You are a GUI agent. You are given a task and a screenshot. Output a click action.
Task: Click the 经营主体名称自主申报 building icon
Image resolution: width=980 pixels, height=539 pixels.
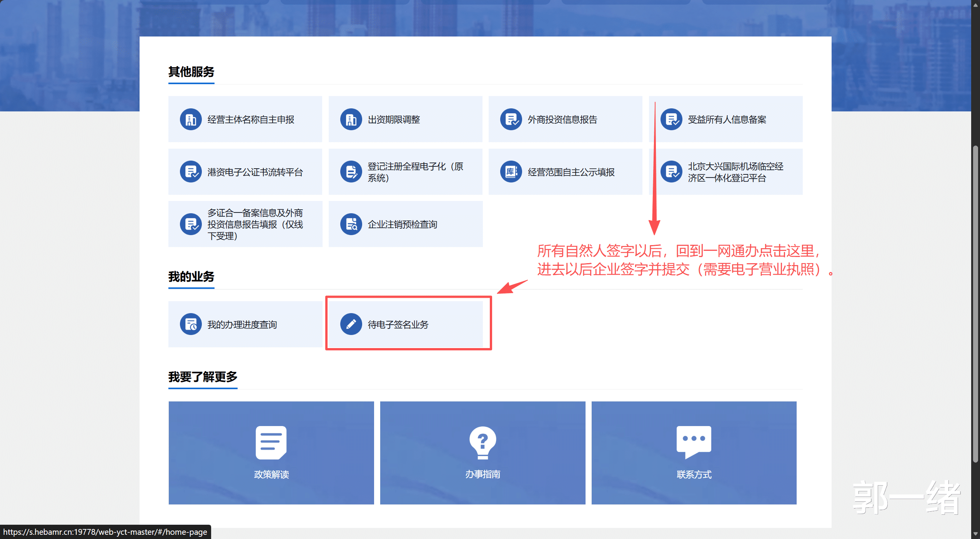(191, 119)
